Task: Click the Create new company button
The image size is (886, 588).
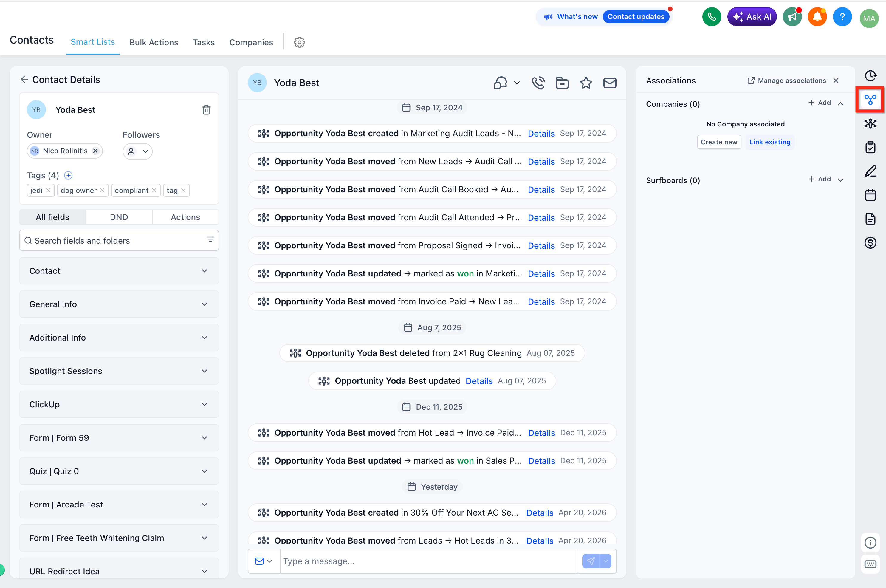Action: [x=718, y=142]
